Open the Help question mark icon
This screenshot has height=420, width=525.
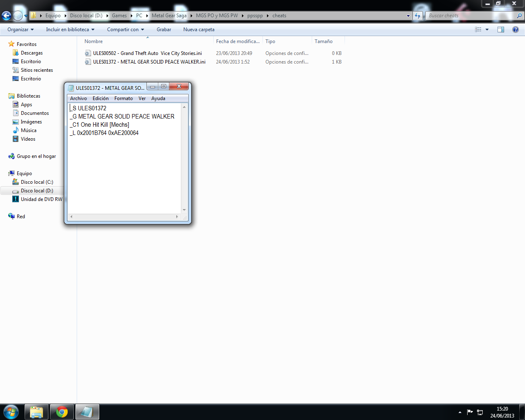[x=516, y=30]
